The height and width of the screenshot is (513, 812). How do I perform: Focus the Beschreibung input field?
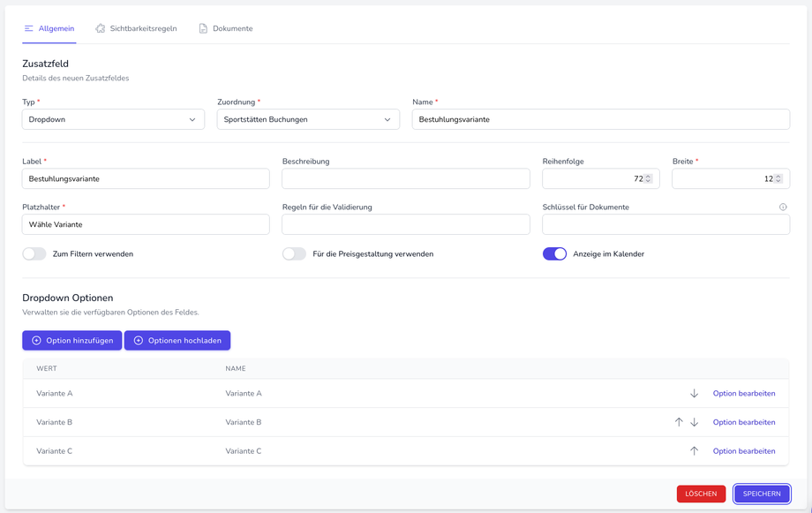[406, 178]
